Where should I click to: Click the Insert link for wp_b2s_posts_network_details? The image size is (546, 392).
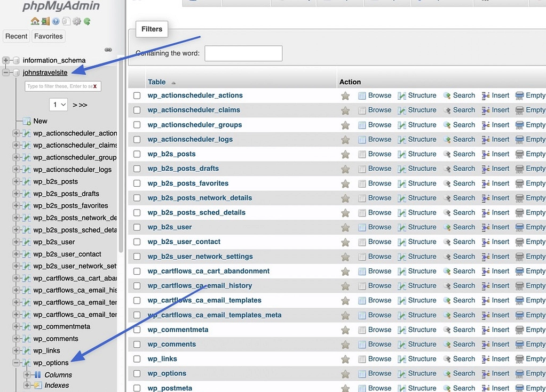(501, 198)
